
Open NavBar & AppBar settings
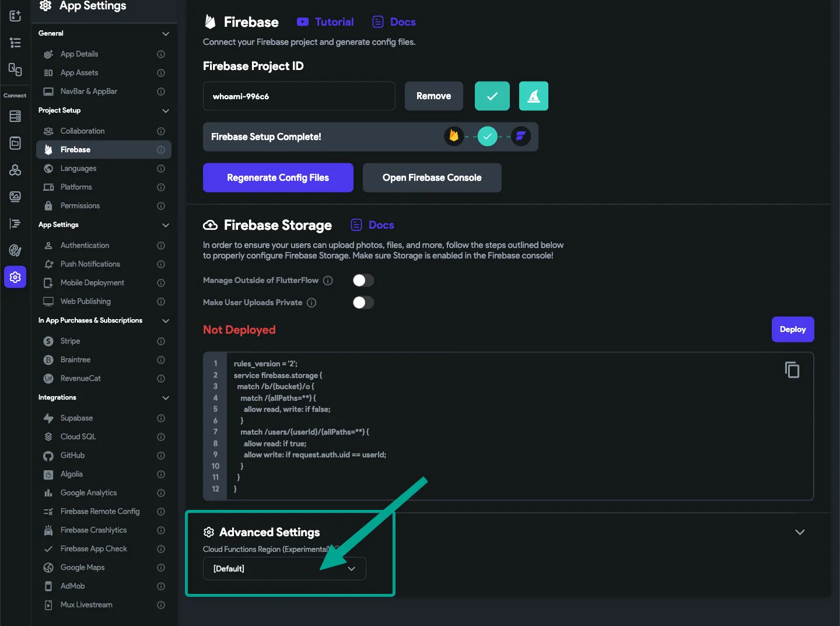tap(104, 92)
